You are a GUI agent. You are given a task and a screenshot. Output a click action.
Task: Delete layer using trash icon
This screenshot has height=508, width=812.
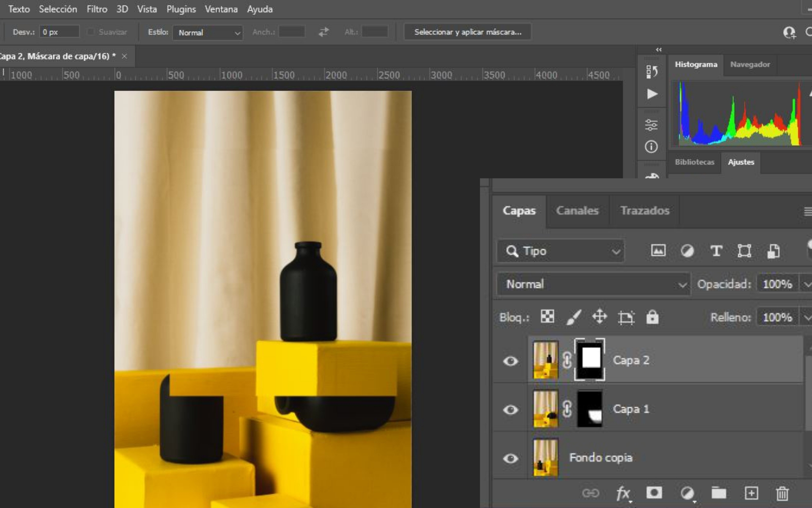coord(782,493)
